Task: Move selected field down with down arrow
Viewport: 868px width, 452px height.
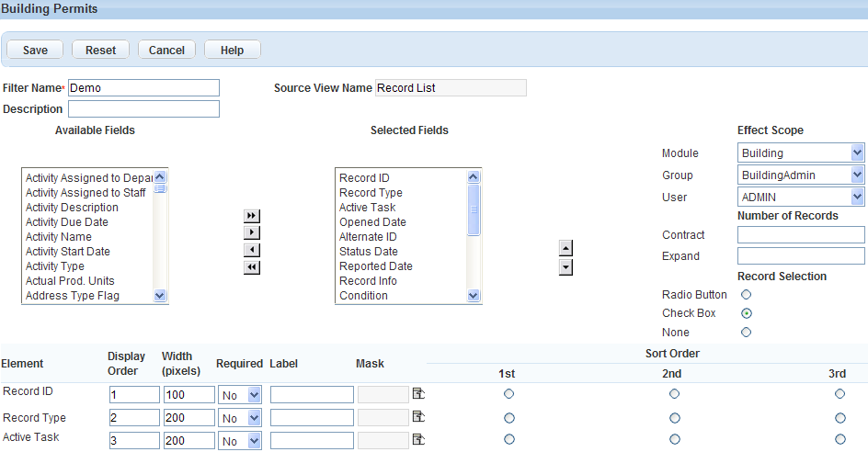Action: click(x=566, y=266)
